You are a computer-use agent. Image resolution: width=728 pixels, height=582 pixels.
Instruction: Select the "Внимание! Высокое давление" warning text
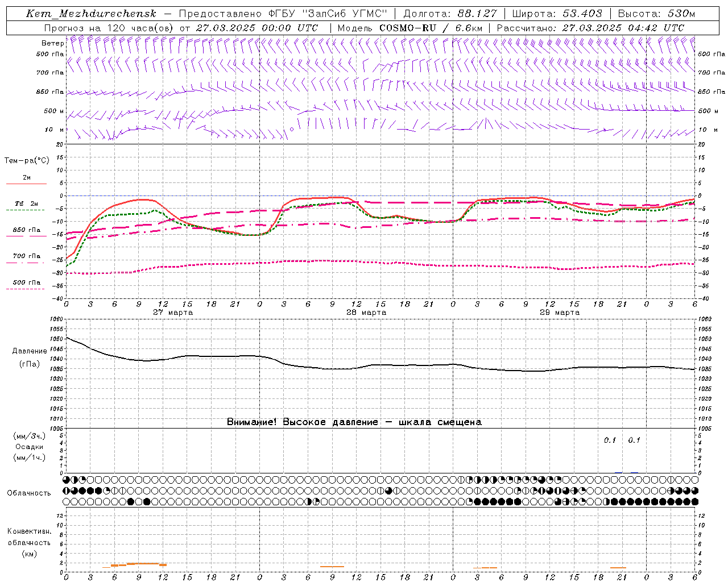(x=302, y=422)
